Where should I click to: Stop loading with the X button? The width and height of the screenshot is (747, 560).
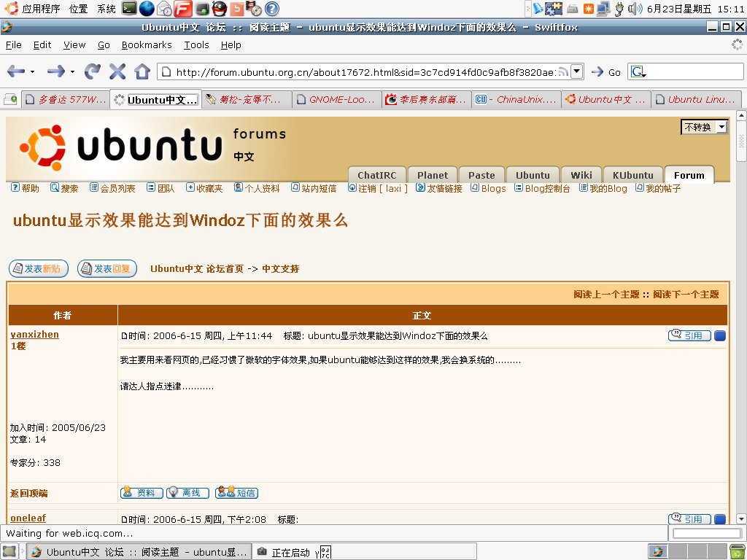[x=117, y=71]
